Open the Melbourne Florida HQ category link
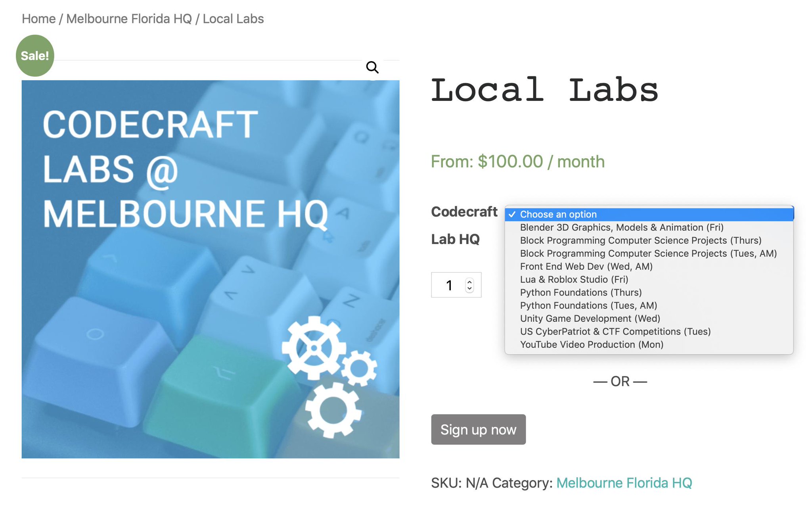The image size is (812, 509). pyautogui.click(x=624, y=483)
